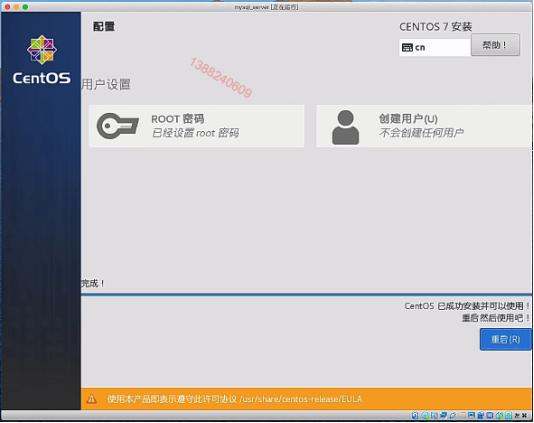
Task: Open 创建用户(U) user creation
Action: [x=424, y=126]
